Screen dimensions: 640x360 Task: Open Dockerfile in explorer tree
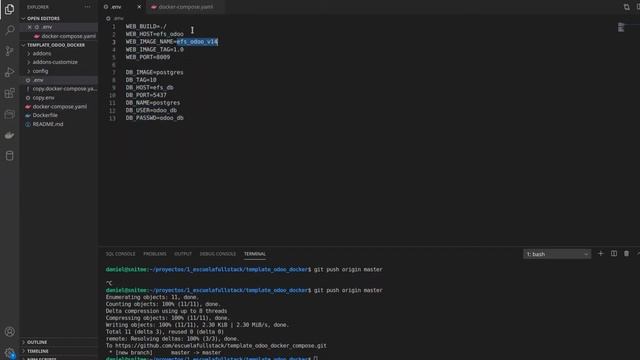[x=45, y=115]
